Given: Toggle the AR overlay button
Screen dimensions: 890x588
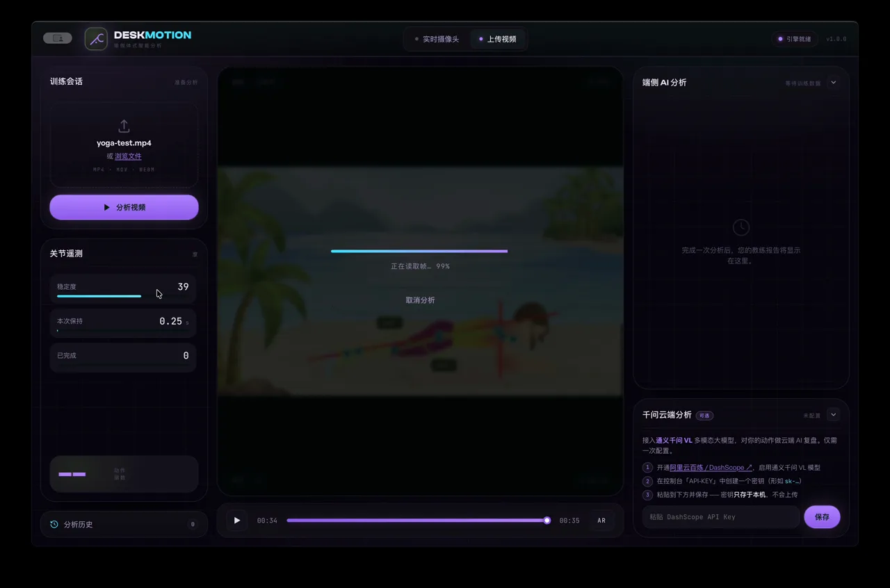Looking at the screenshot, I should (x=601, y=521).
